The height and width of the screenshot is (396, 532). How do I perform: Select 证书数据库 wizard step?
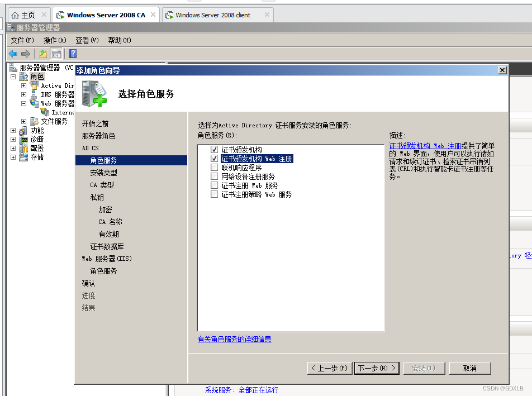point(107,246)
